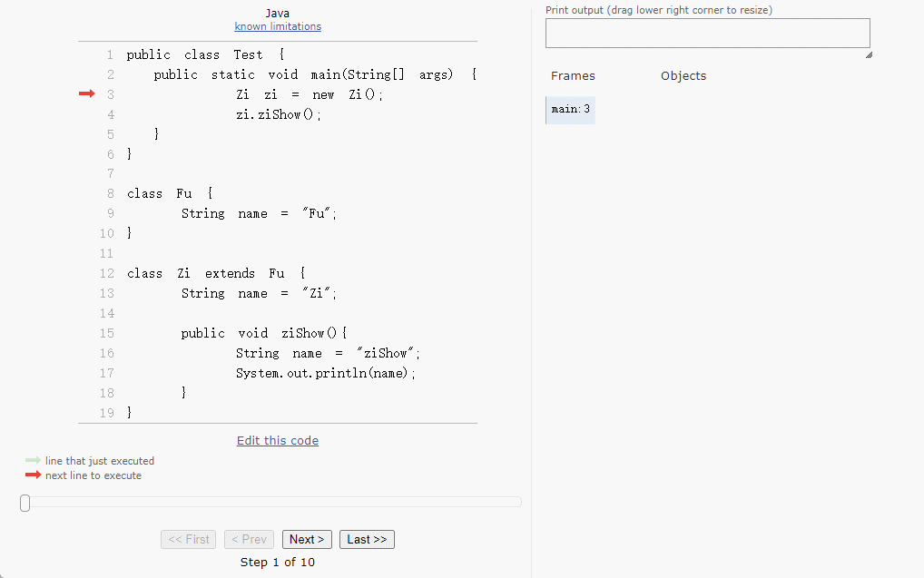
Task: Click line number 15 in the gutter
Action: [x=107, y=333]
